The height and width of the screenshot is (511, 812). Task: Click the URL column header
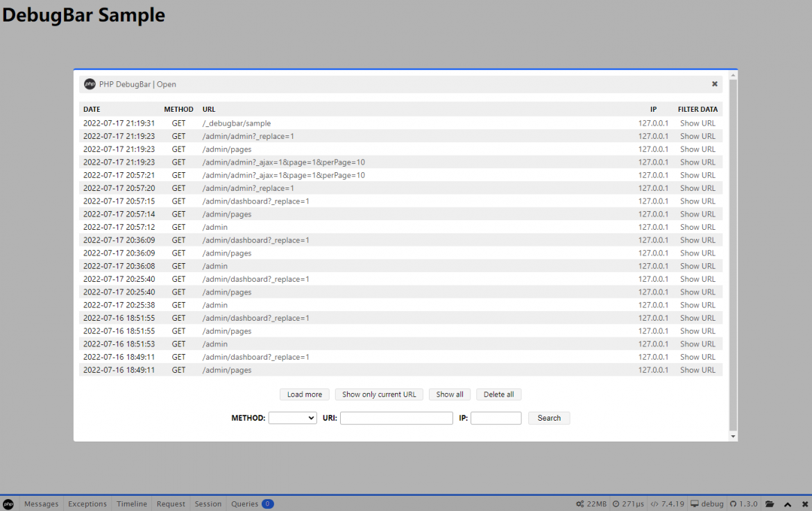coord(209,110)
